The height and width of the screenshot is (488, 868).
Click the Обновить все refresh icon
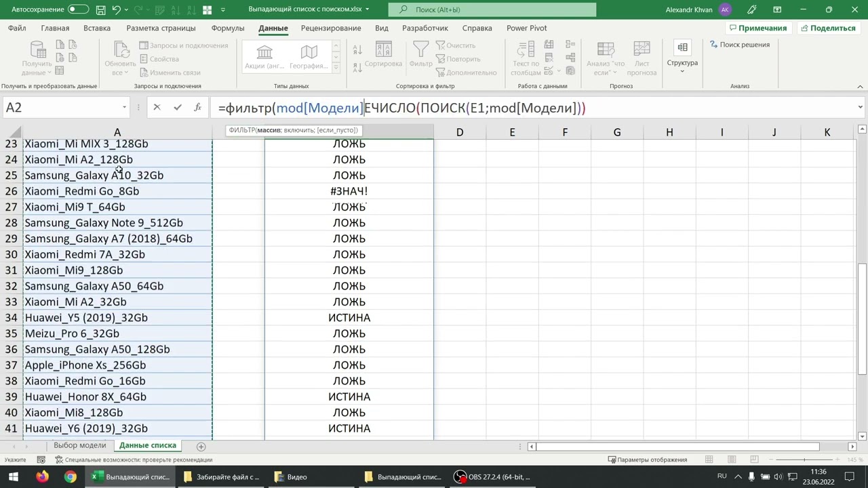pos(120,51)
